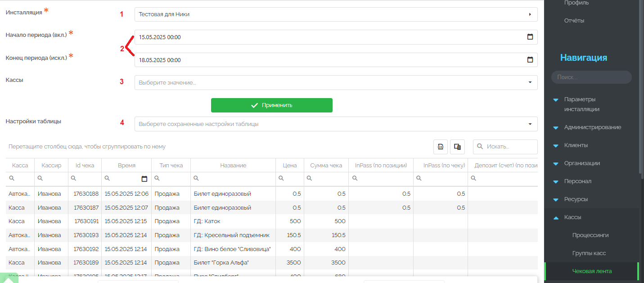This screenshot has width=644, height=283.
Task: Go to Группы касс page
Action: tap(589, 253)
